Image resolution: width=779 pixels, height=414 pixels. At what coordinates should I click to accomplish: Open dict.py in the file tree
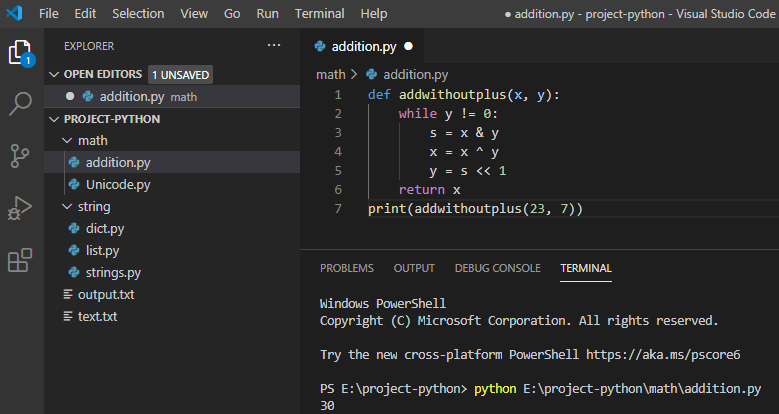172,228
